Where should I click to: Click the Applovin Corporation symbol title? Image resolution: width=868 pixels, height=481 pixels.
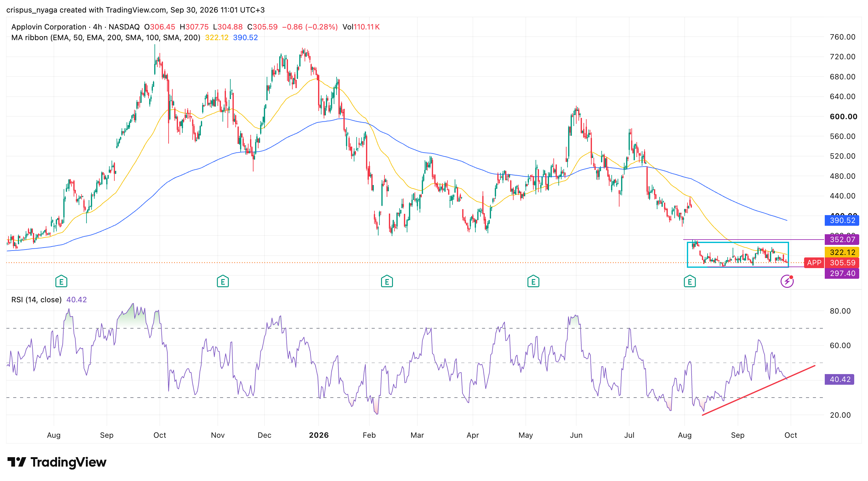coord(49,27)
